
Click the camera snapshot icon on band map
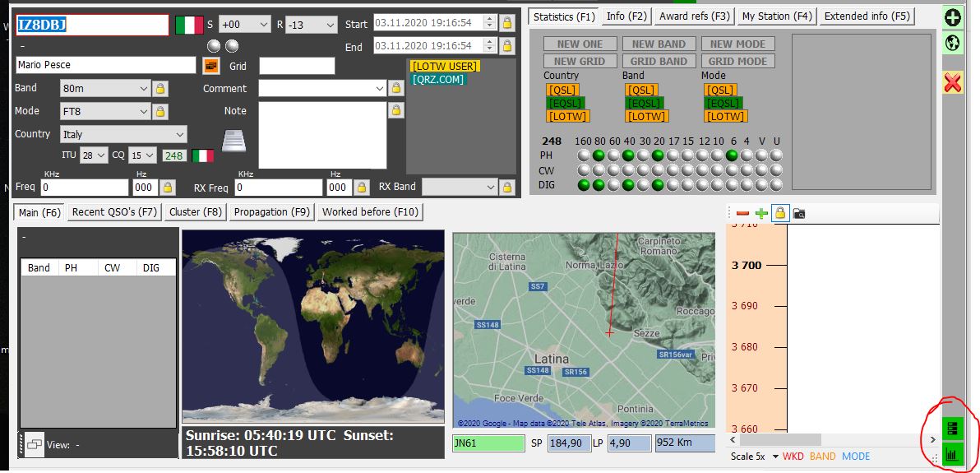coord(799,213)
